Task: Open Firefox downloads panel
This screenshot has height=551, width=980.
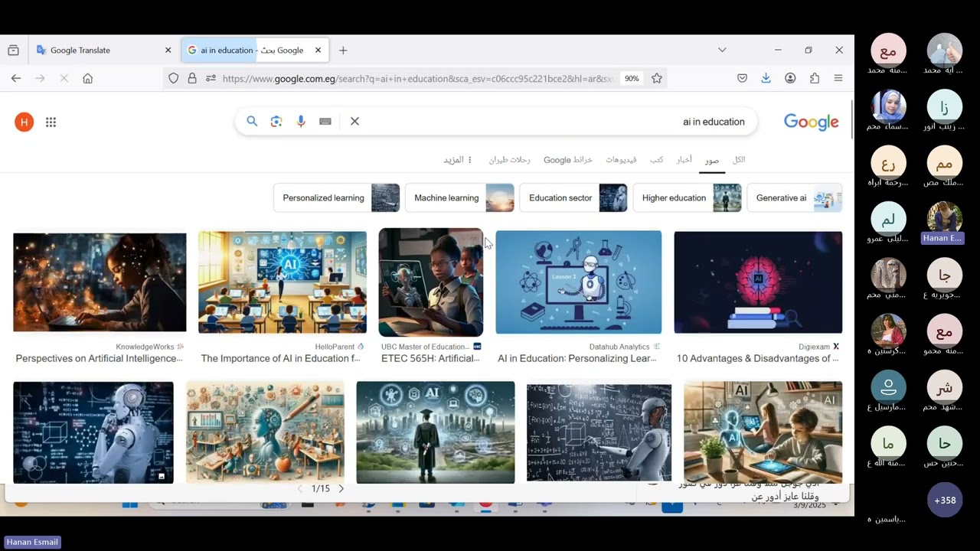Action: (766, 78)
